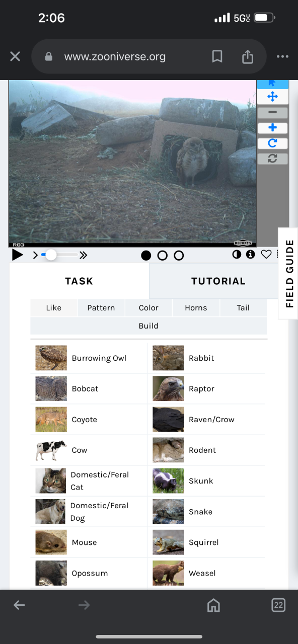Click the playback speed slider

59,255
